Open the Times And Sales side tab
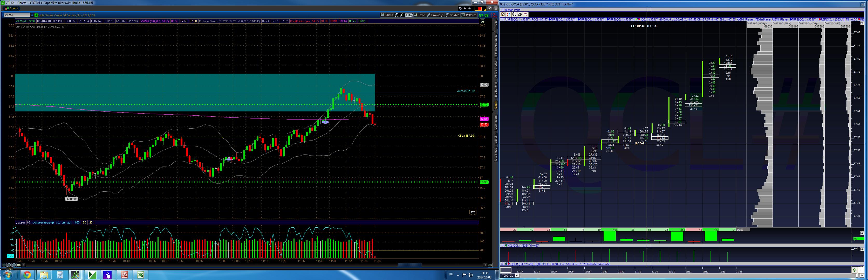The width and height of the screenshot is (868, 280). tap(495, 45)
